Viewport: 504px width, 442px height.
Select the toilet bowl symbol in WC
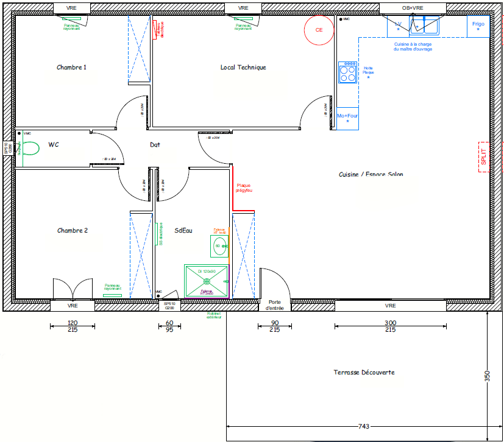pyautogui.click(x=29, y=149)
